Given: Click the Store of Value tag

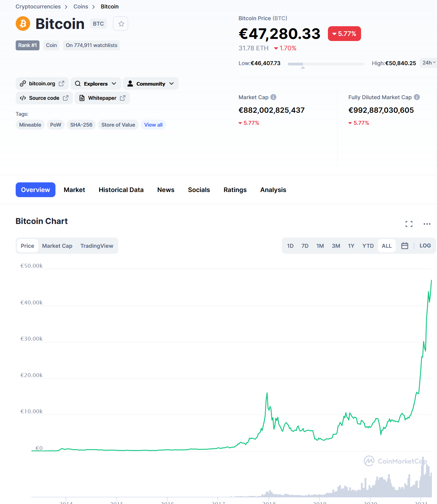Looking at the screenshot, I should 118,125.
